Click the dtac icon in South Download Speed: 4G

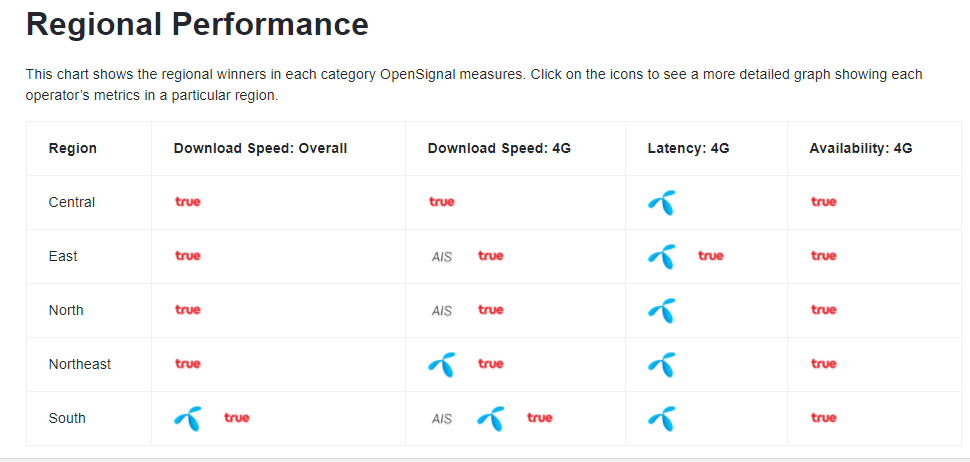pyautogui.click(x=491, y=419)
